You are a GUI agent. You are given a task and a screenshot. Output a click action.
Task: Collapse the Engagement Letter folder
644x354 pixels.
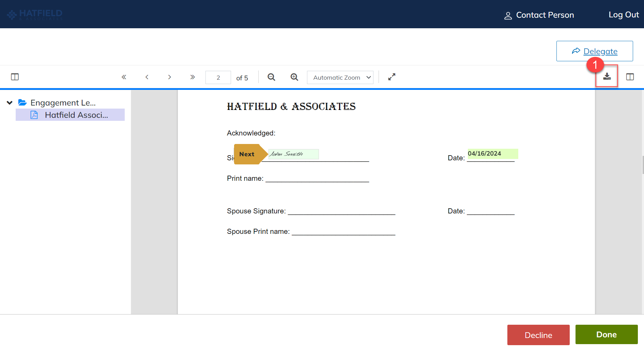(10, 102)
